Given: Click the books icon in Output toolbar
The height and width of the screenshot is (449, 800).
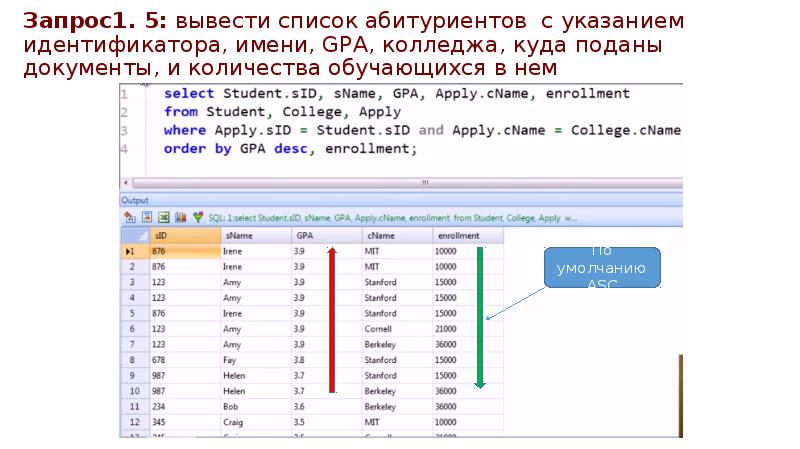Looking at the screenshot, I should tap(181, 217).
